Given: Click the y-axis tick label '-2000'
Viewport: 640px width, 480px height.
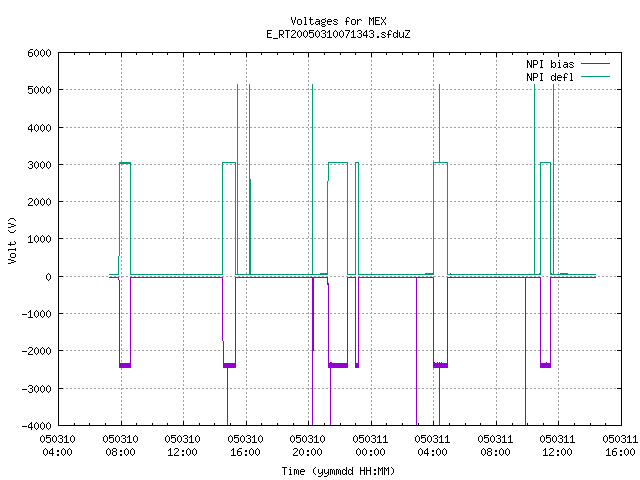Looking at the screenshot, I should (x=36, y=351).
